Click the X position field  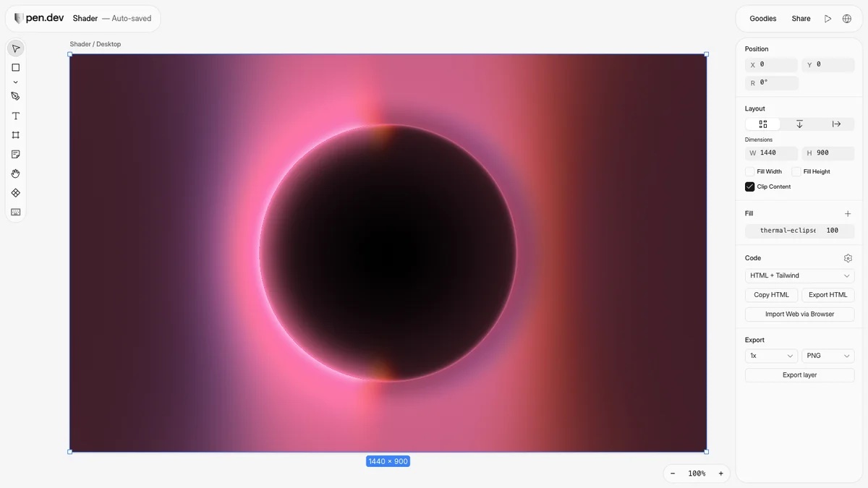tap(771, 64)
